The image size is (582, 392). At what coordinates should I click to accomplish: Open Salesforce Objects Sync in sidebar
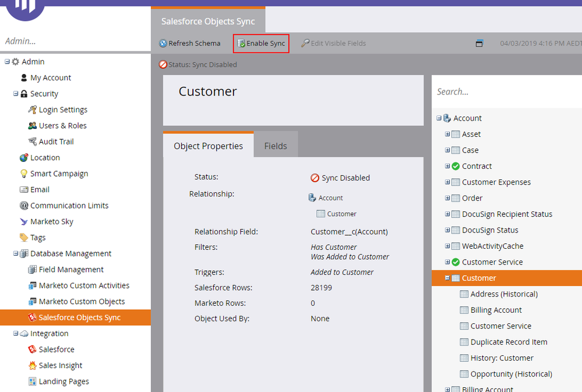75,317
